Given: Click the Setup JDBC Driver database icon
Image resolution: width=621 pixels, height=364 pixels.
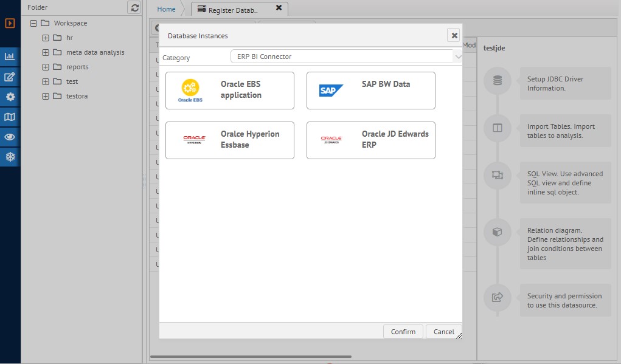Looking at the screenshot, I should coord(498,81).
